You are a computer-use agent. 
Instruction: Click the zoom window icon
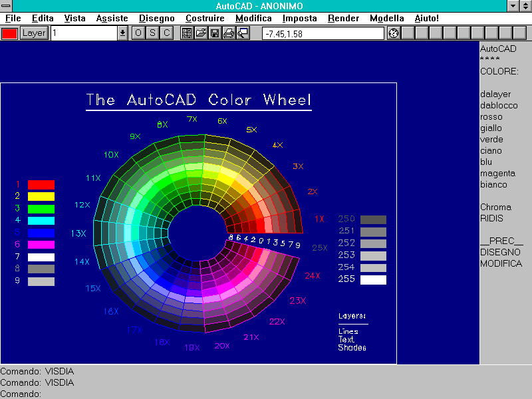tap(243, 33)
